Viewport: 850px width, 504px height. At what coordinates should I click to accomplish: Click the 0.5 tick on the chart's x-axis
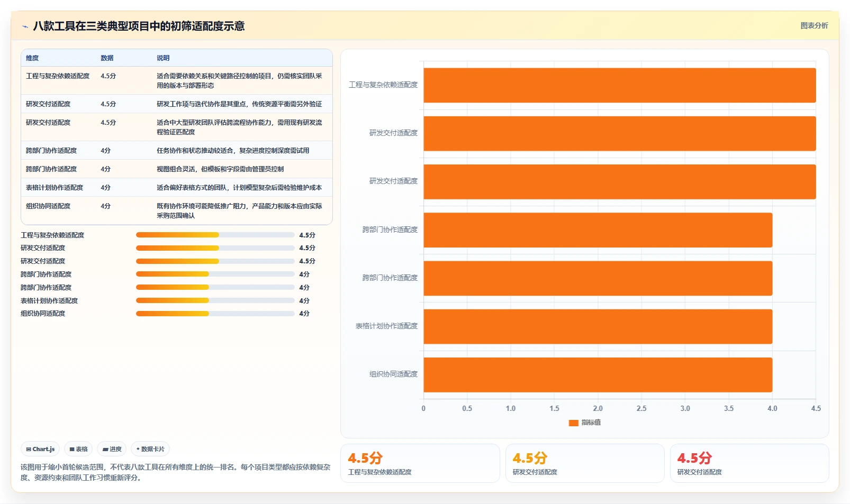point(467,408)
